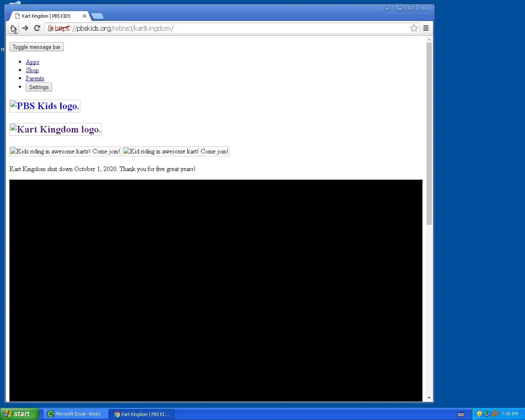Viewport: 525px width, 420px height.
Task: Click the broken HTTPS security icon
Action: point(51,28)
